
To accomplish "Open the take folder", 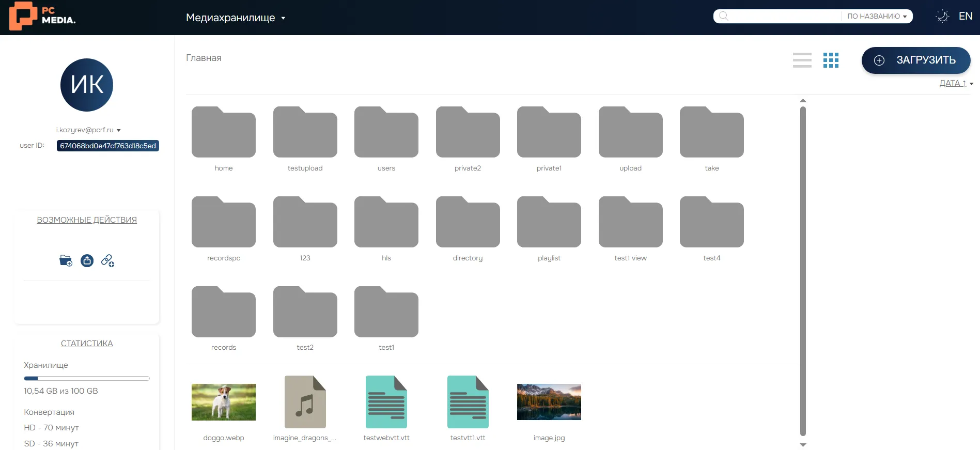I will coord(712,132).
